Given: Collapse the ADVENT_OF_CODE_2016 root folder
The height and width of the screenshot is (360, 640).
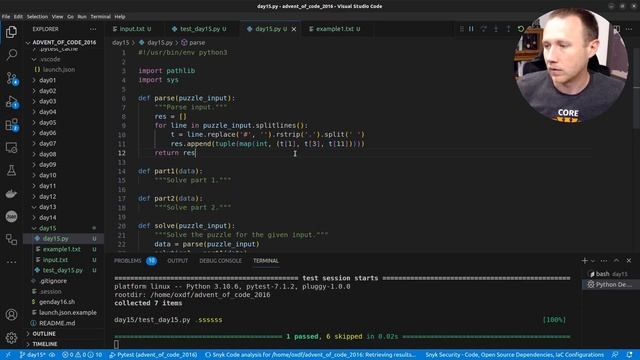Looking at the screenshot, I should click(x=64, y=42).
